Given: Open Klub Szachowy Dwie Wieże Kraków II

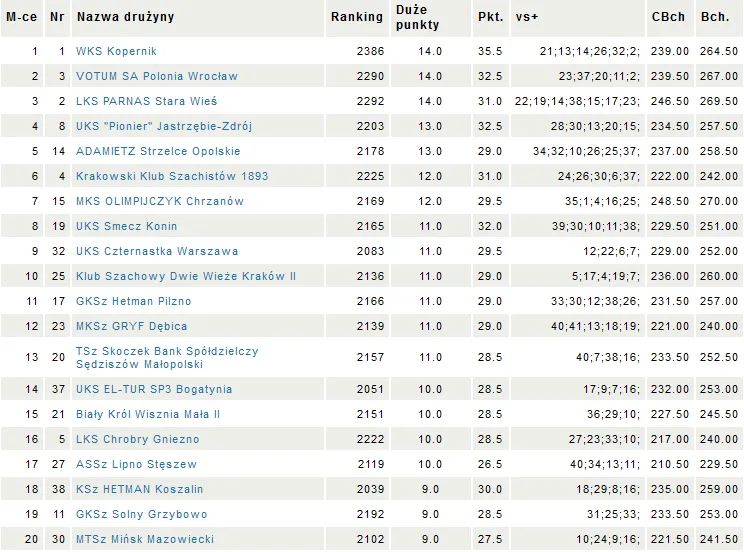Looking at the screenshot, I should click(186, 276).
